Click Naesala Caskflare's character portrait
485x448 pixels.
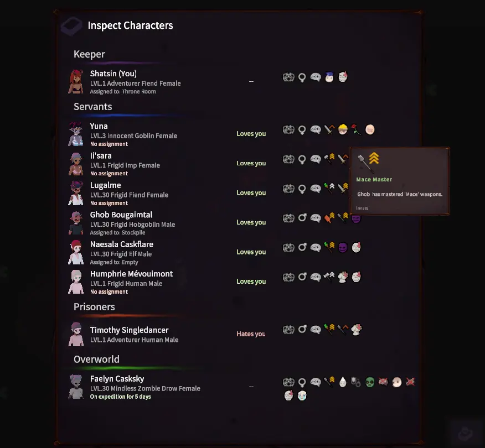point(76,252)
